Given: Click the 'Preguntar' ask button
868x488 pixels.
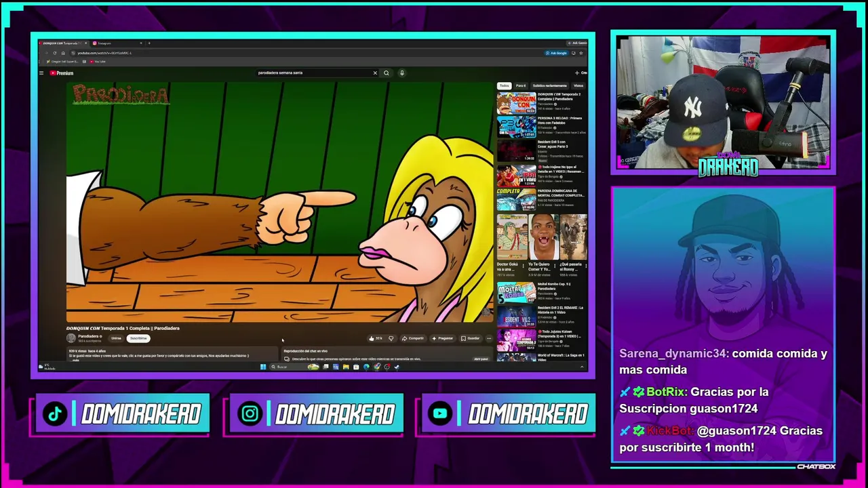Looking at the screenshot, I should 442,338.
